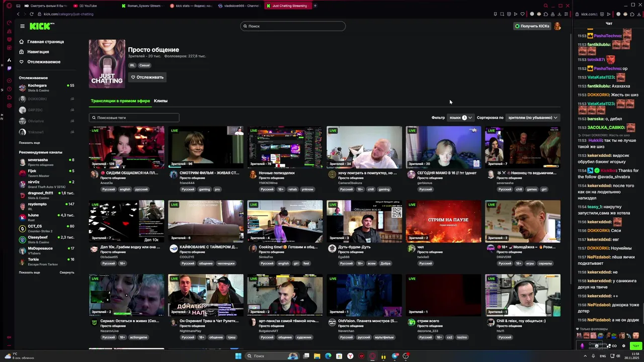The width and height of the screenshot is (644, 362).
Task: Select Трансляции в прямом эфире tab
Action: coord(120,101)
